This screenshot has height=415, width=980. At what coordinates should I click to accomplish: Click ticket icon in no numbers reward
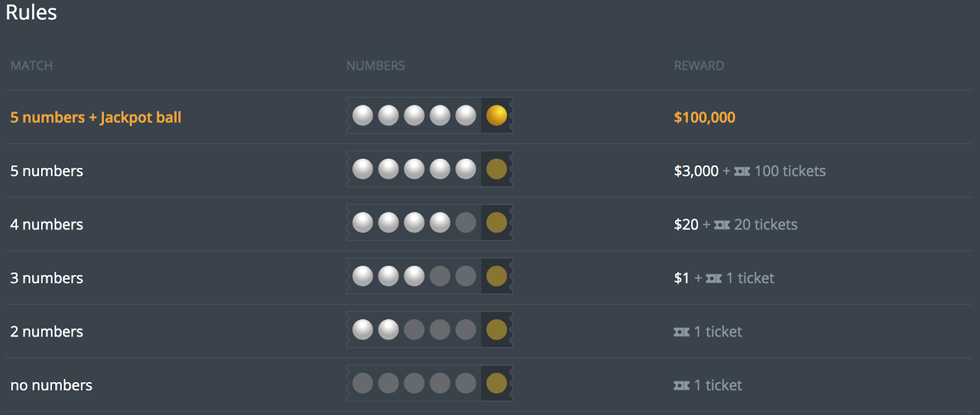pyautogui.click(x=681, y=386)
